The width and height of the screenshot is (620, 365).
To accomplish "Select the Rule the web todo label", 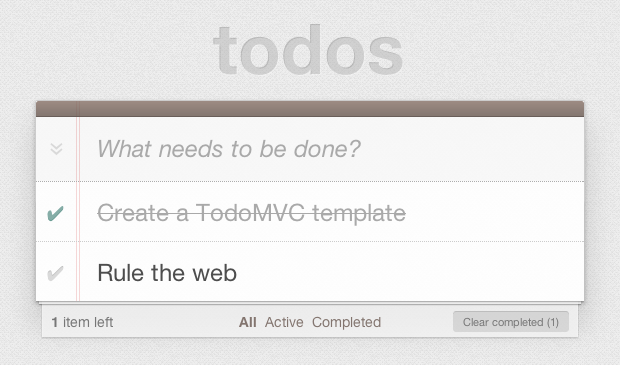I will tap(167, 273).
